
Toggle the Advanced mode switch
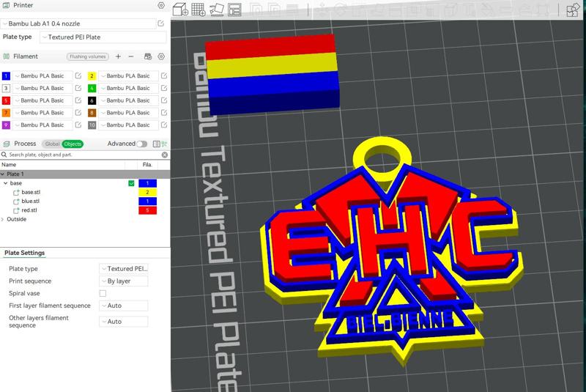pos(141,144)
